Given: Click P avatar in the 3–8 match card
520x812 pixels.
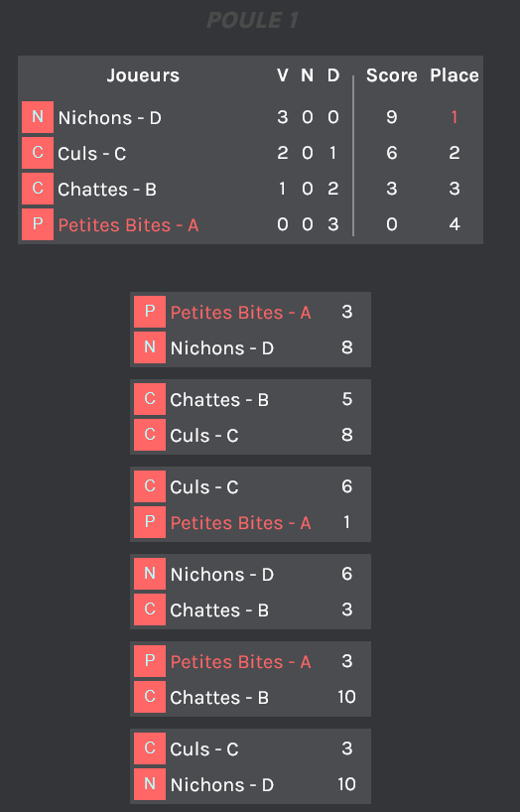Looking at the screenshot, I should (150, 312).
